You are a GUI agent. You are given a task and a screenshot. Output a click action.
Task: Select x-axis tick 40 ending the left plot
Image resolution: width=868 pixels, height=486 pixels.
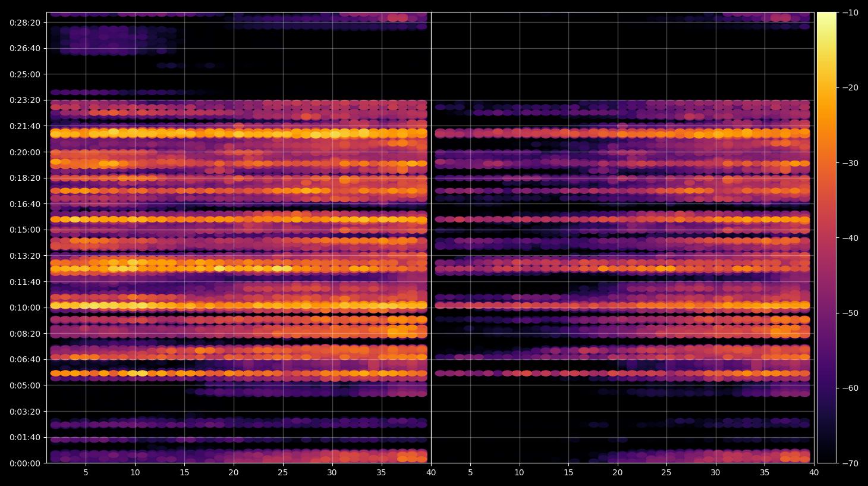[x=431, y=473]
